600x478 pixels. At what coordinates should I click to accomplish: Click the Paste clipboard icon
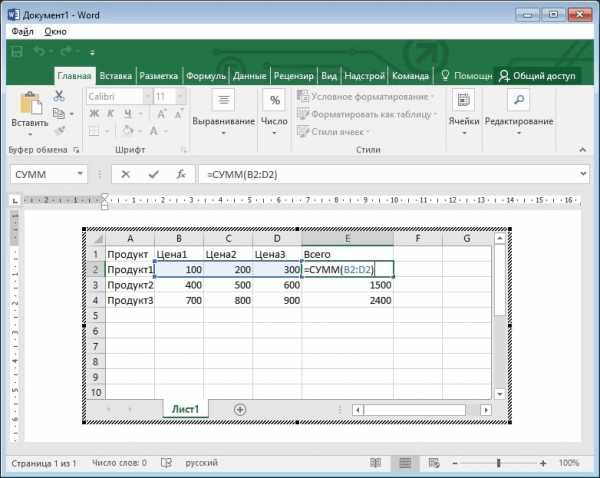(31, 103)
